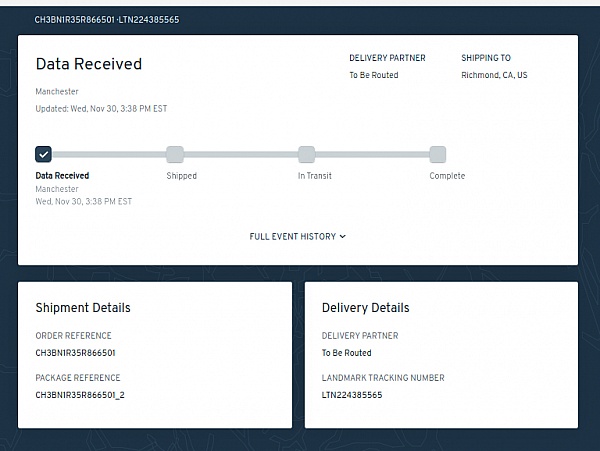Click the progress bar between Shipped and In Transit
This screenshot has height=451, width=600.
tap(241, 155)
